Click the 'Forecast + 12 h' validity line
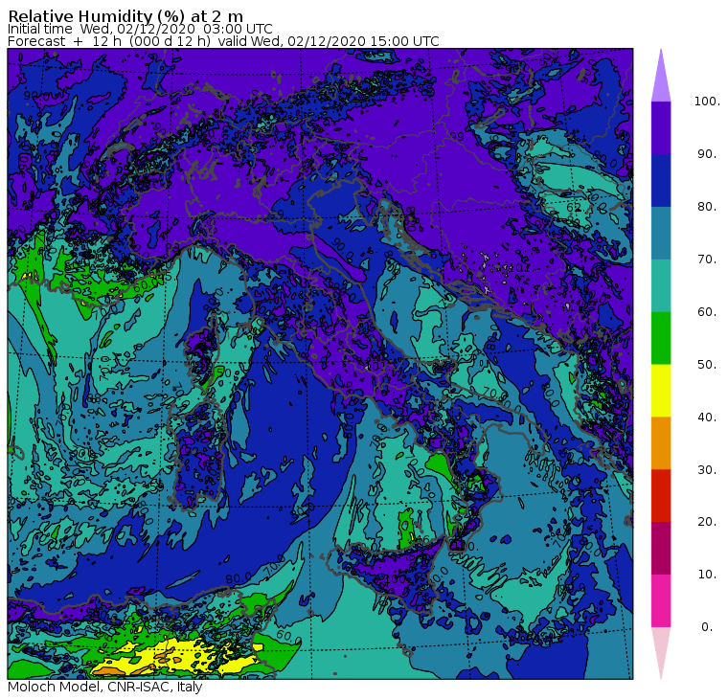Image resolution: width=728 pixels, height=700 pixels. 223,41
